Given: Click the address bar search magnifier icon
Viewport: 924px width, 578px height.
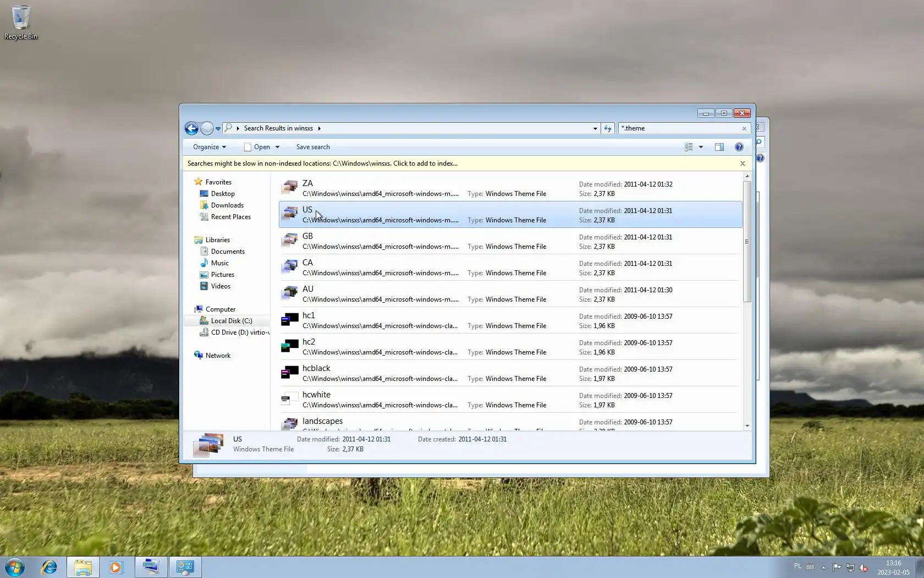Looking at the screenshot, I should 228,128.
